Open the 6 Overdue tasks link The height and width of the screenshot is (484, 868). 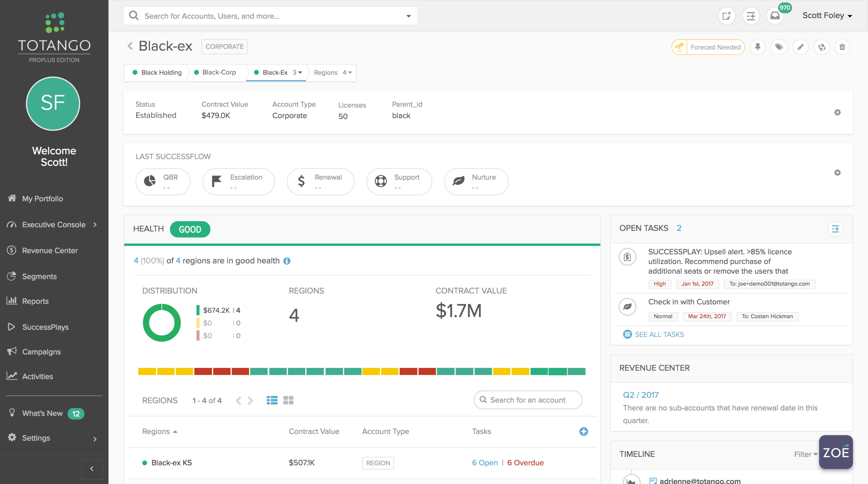525,463
